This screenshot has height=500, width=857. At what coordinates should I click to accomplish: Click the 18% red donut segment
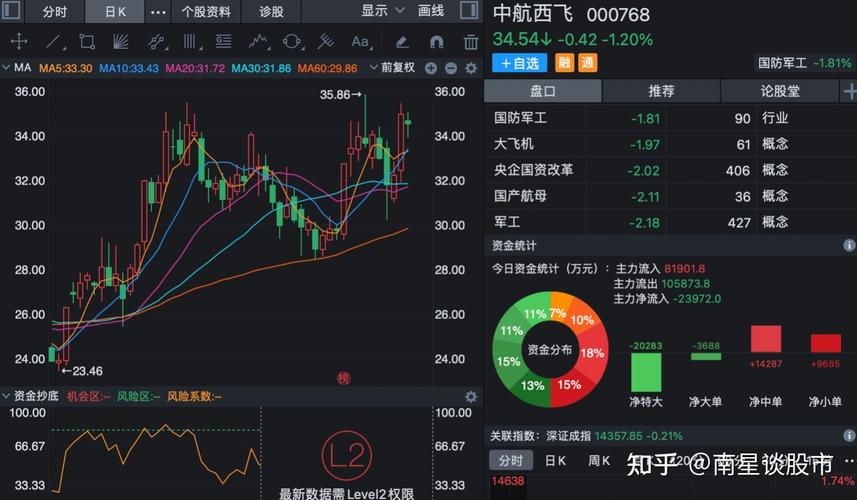[593, 352]
